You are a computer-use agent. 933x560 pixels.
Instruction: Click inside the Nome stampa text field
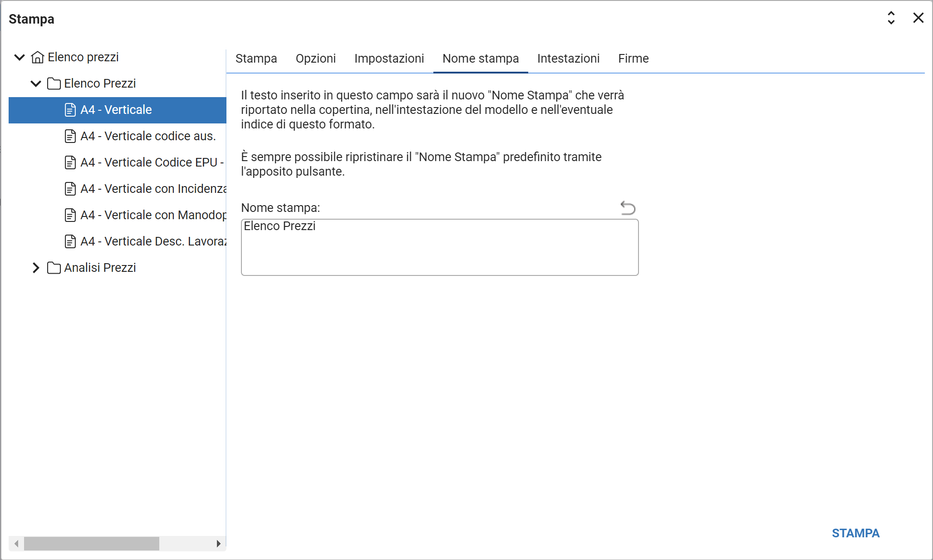click(x=439, y=247)
